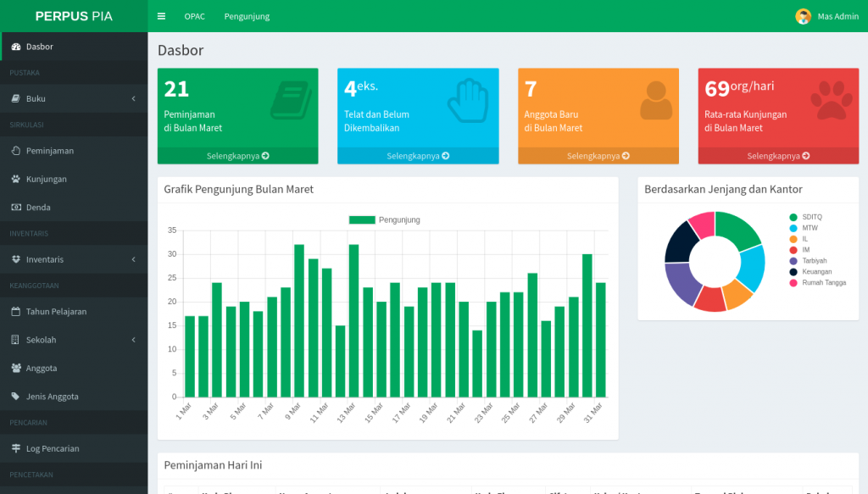Click the tag icon beside Jenis Anggota
Viewport: 868px width, 494px height.
click(x=16, y=397)
